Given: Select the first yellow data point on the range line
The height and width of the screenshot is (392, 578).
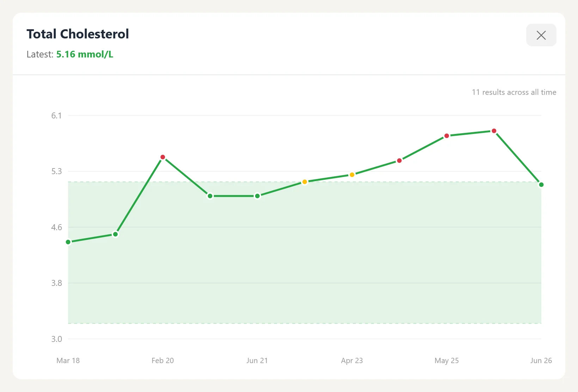Looking at the screenshot, I should pos(305,182).
